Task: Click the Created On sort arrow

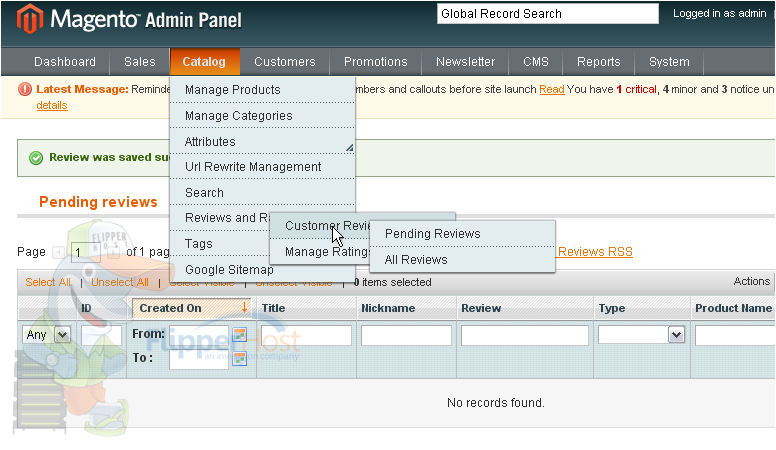Action: [x=244, y=307]
